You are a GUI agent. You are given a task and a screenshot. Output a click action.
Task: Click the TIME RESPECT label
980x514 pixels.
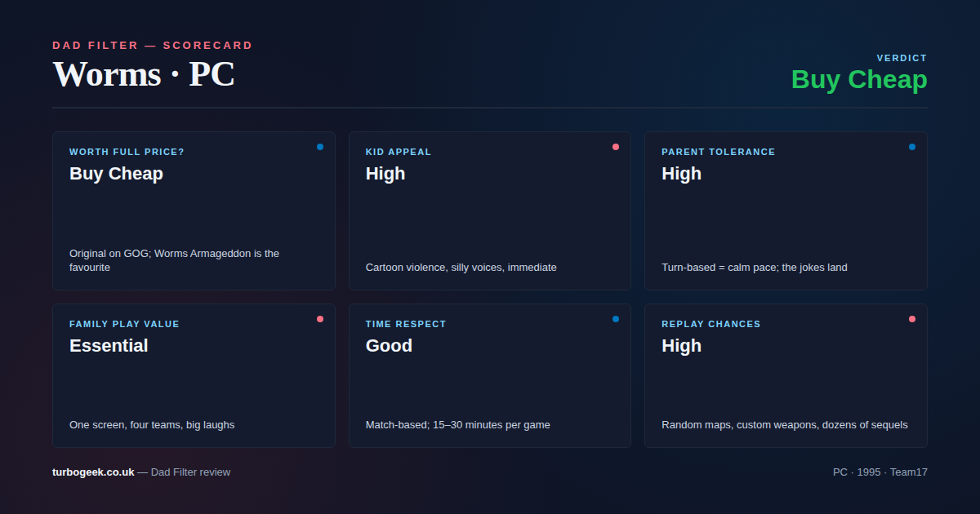tap(406, 324)
